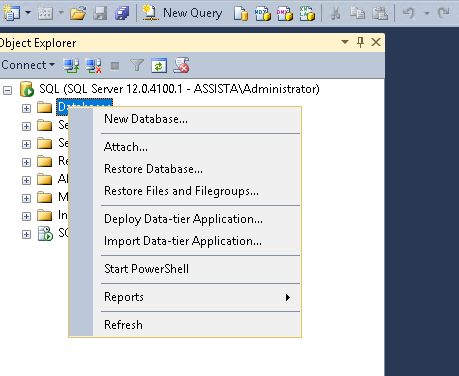This screenshot has height=376, width=459.
Task: Click the Delete Activity script icon
Action: 181,65
